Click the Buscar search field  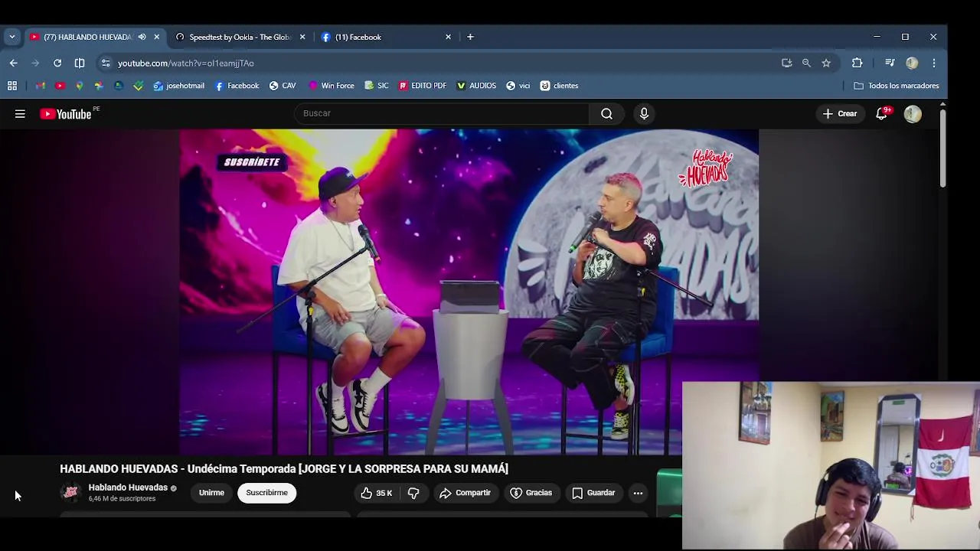[x=442, y=113]
